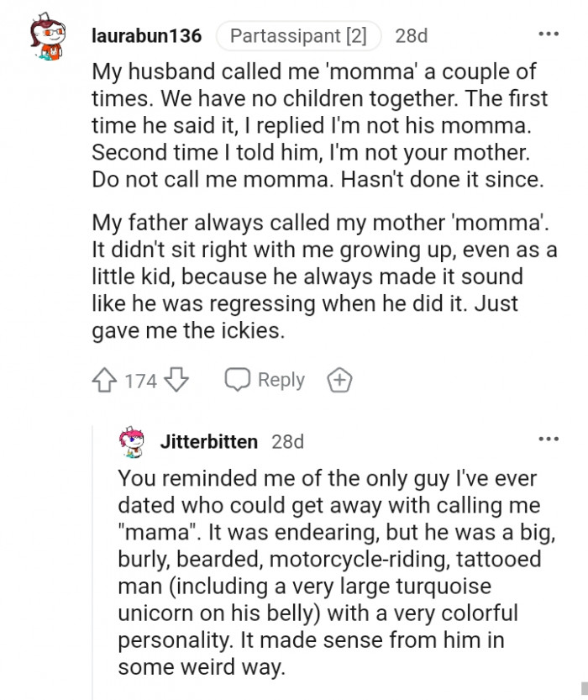The height and width of the screenshot is (700, 588).
Task: Click the speech bubble Reply icon
Action: pyautogui.click(x=236, y=380)
